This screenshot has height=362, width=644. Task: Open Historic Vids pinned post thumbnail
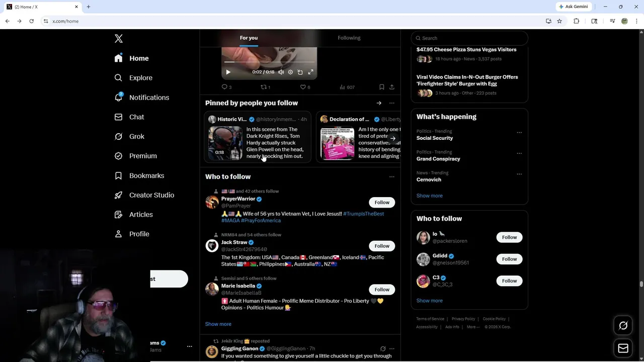225,143
